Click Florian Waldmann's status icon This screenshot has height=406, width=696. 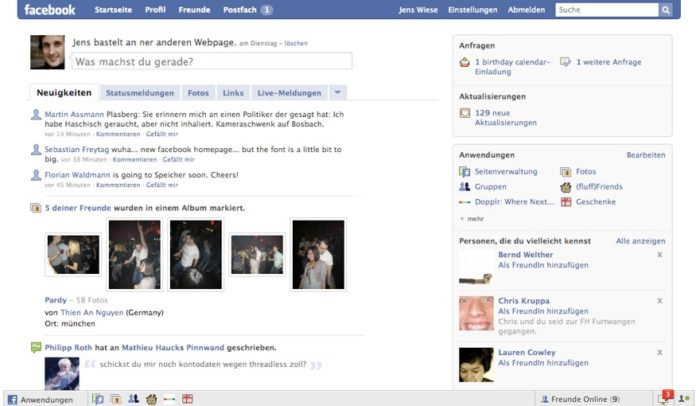point(36,175)
